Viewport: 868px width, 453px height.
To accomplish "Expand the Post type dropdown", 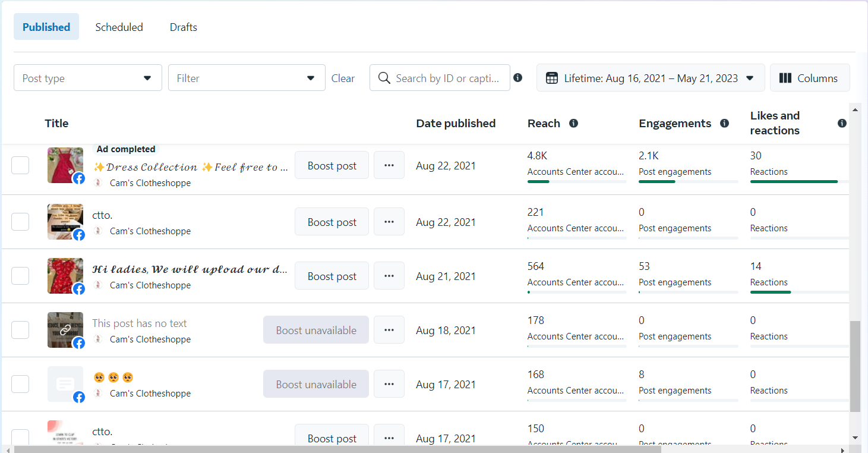I will [x=88, y=78].
